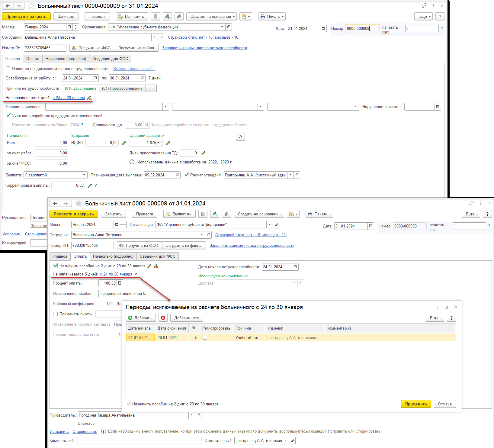Viewport: 494px width, 448px height.
Task: Click the edit-document pencil icon in the rear toolbar
Action: 167,16
